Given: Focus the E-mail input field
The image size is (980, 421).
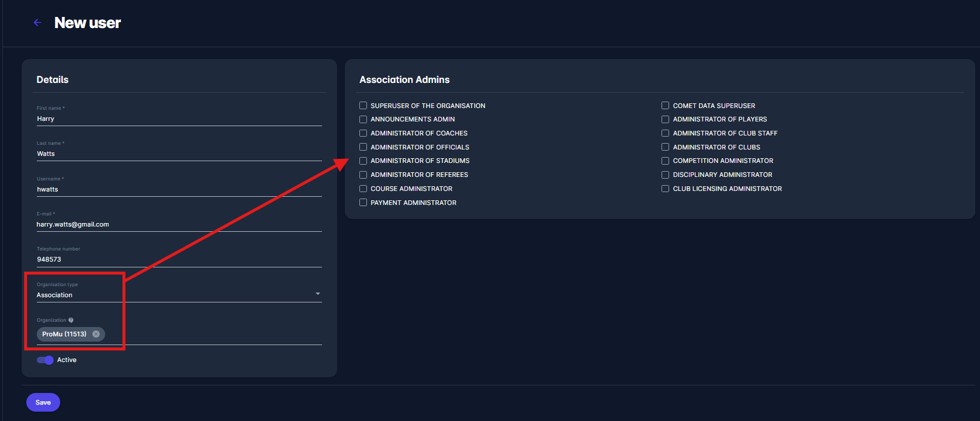Looking at the screenshot, I should [178, 224].
